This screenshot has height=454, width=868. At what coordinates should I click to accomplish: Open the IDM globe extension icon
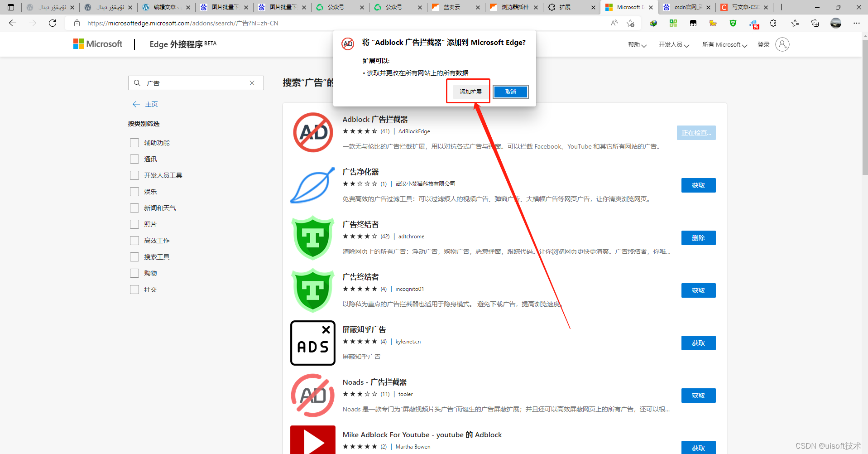(x=653, y=23)
